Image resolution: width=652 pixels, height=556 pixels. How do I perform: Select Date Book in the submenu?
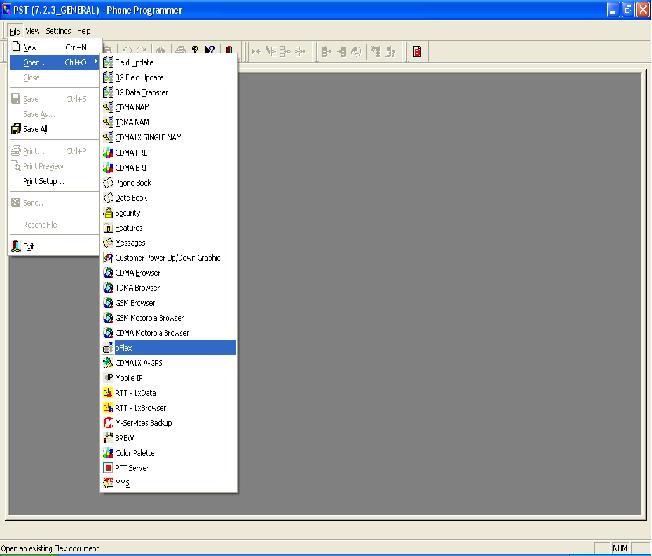point(169,198)
